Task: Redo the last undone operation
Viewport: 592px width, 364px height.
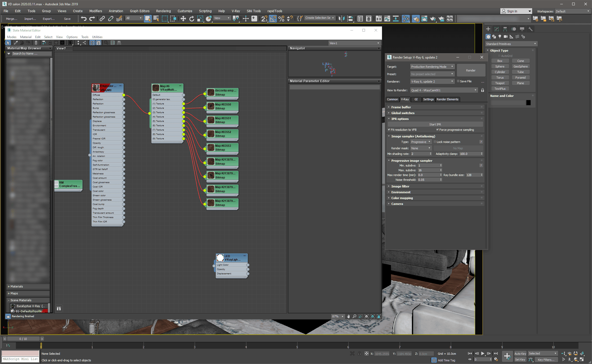Action: coord(92,19)
